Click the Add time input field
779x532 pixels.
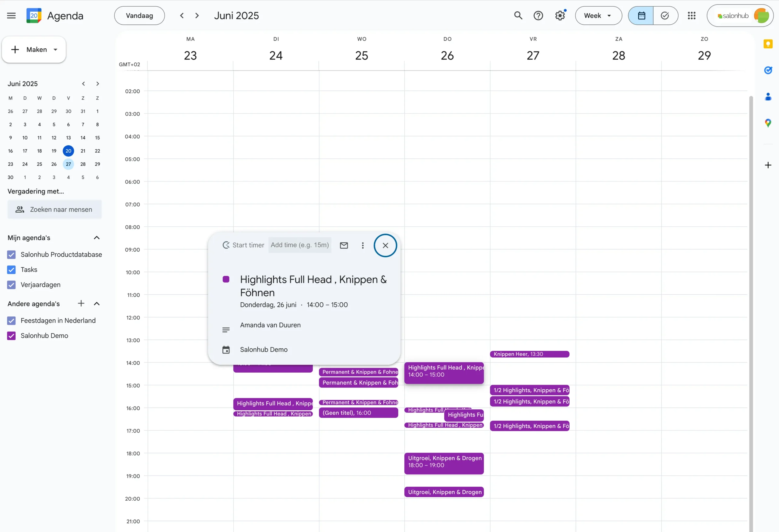(x=299, y=245)
